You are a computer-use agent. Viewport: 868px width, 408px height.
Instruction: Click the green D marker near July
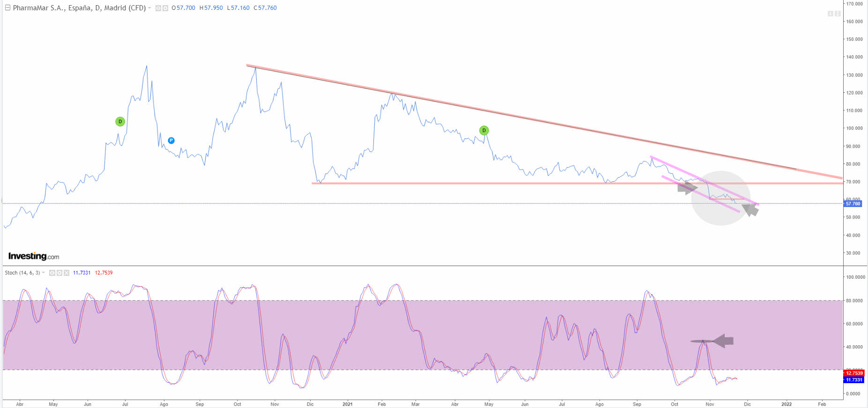pyautogui.click(x=120, y=122)
